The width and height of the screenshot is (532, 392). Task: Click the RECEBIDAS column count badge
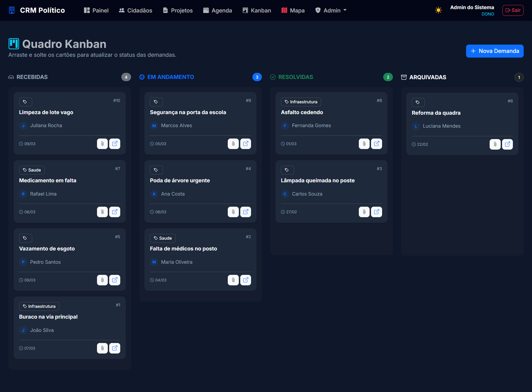point(126,77)
